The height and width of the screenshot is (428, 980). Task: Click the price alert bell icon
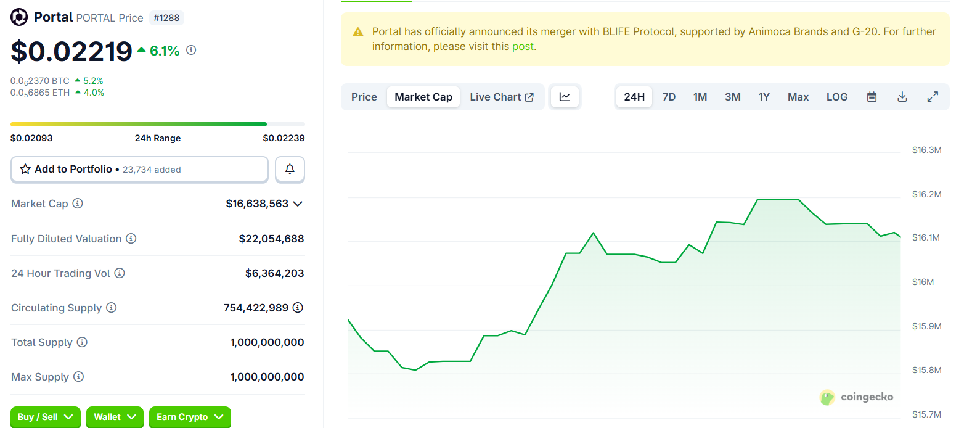(290, 169)
